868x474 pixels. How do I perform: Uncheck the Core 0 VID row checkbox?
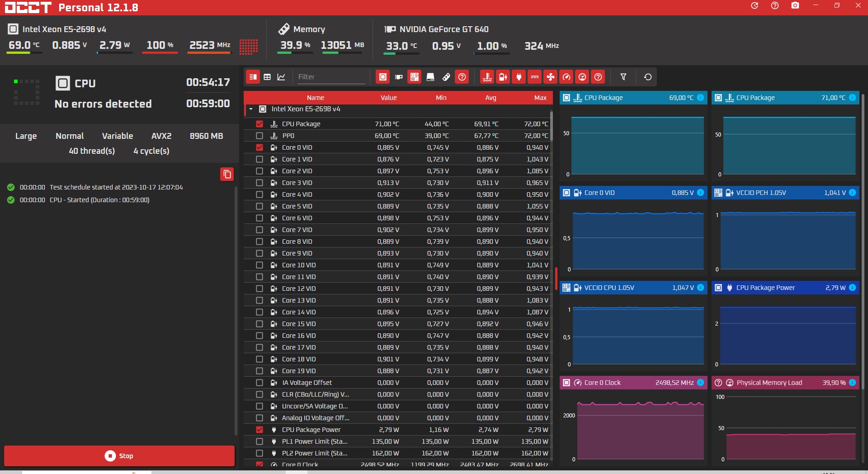[x=259, y=147]
